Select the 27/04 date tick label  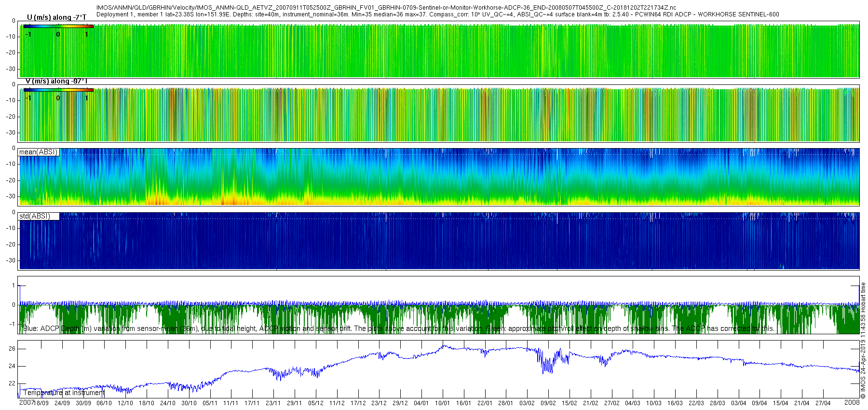[x=823, y=403]
